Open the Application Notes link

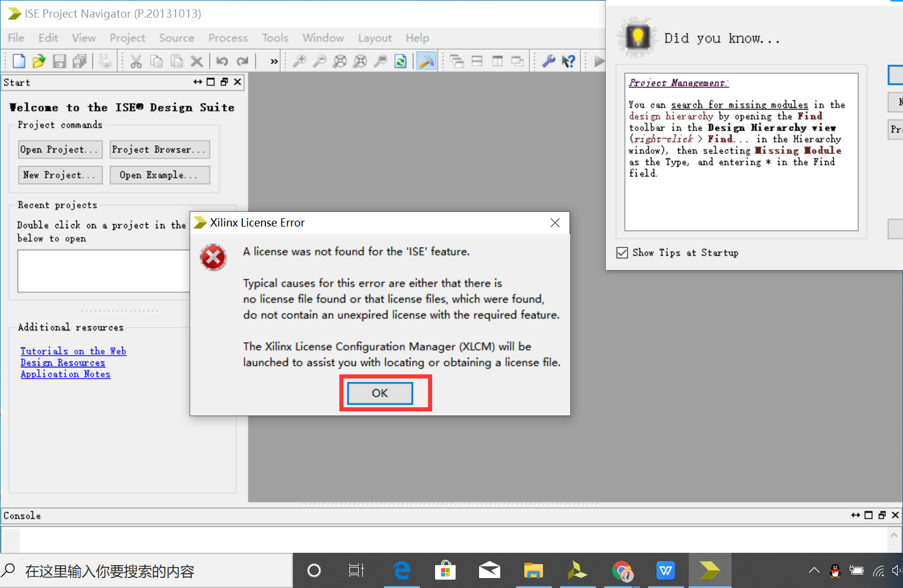(66, 374)
